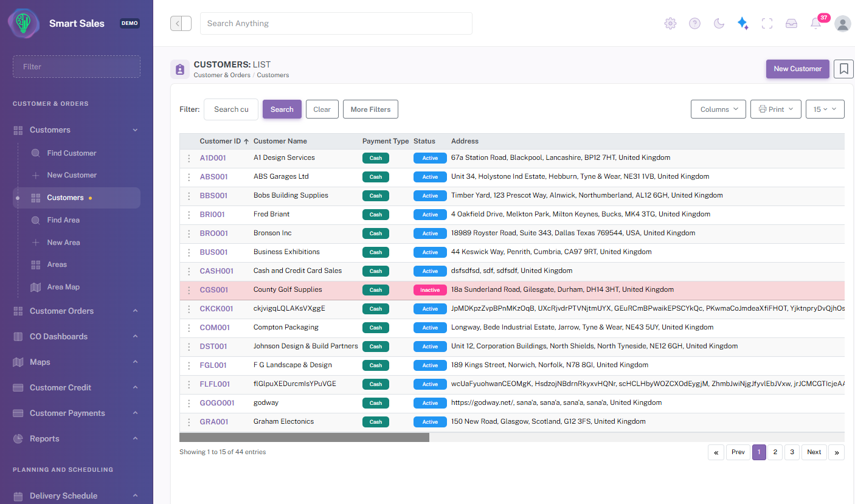The width and height of the screenshot is (855, 504).
Task: Open row actions menu for CGS001
Action: coord(189,290)
